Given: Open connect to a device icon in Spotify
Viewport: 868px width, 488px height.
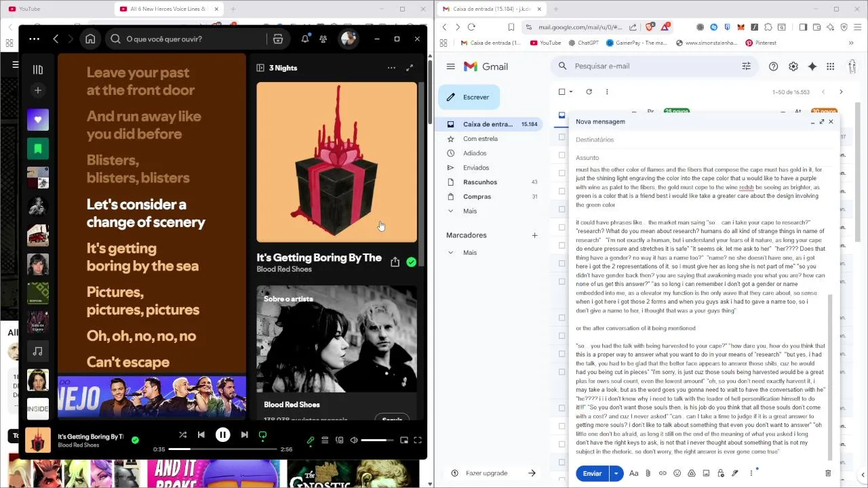Looking at the screenshot, I should (340, 440).
